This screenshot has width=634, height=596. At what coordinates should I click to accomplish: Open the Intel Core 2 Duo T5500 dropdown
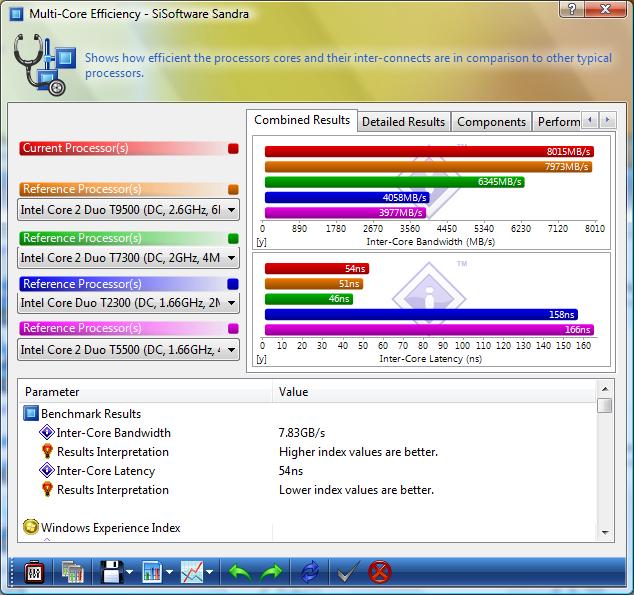pyautogui.click(x=129, y=349)
